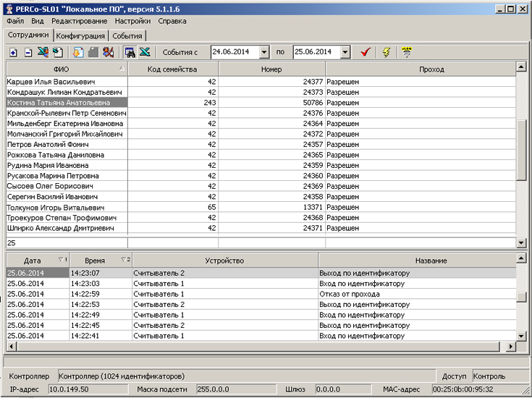Click the filter field containing 25
532x398 pixels.
pos(67,243)
